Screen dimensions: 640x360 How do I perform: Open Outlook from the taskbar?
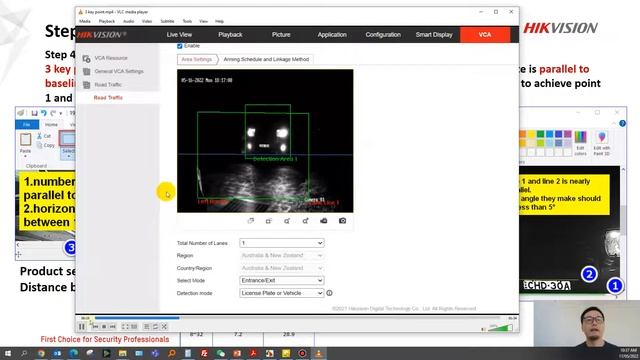(x=57, y=353)
